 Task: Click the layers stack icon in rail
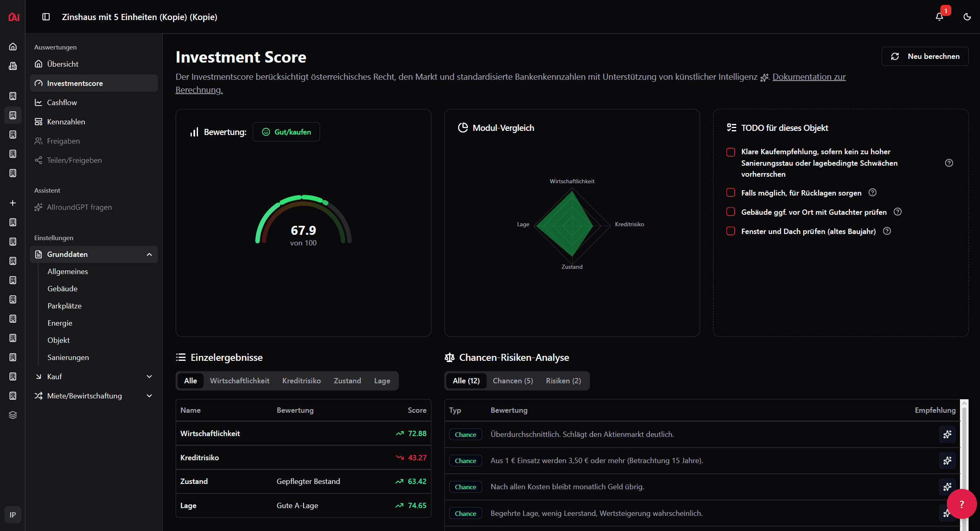pos(13,415)
